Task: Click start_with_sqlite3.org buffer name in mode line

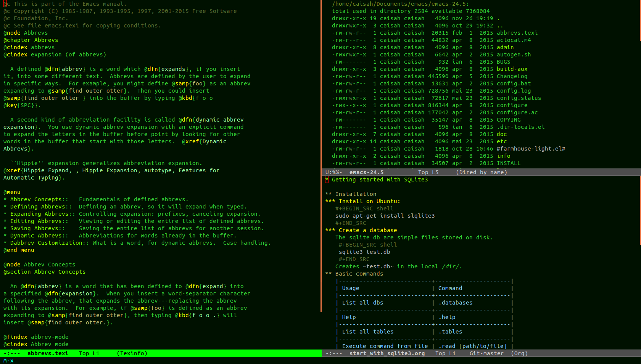Action: pos(387,353)
